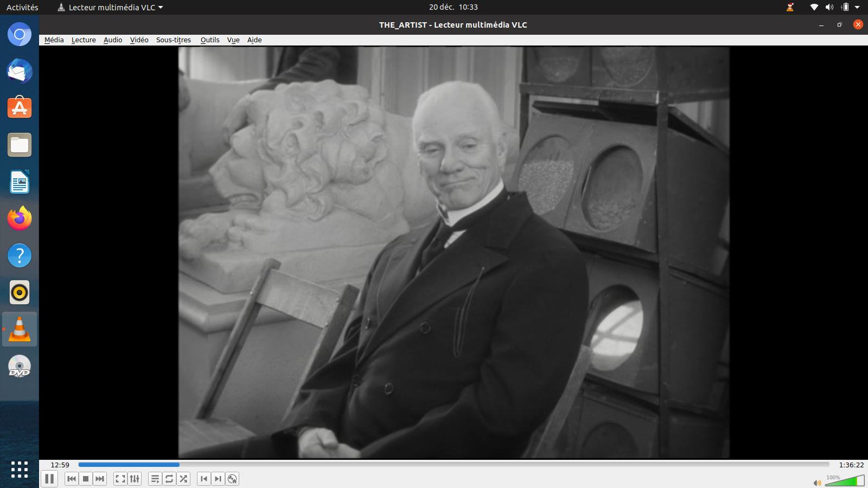Open the Média menu
This screenshot has width=868, height=488.
54,40
